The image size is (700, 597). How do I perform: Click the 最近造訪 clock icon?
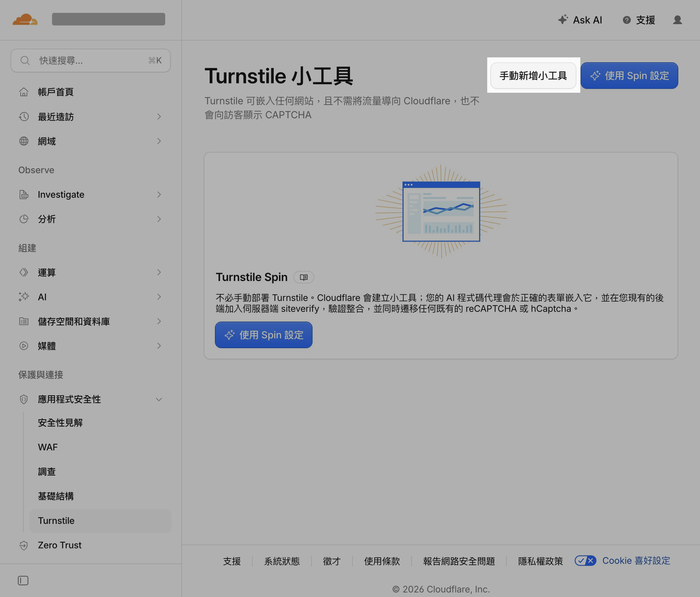click(24, 117)
